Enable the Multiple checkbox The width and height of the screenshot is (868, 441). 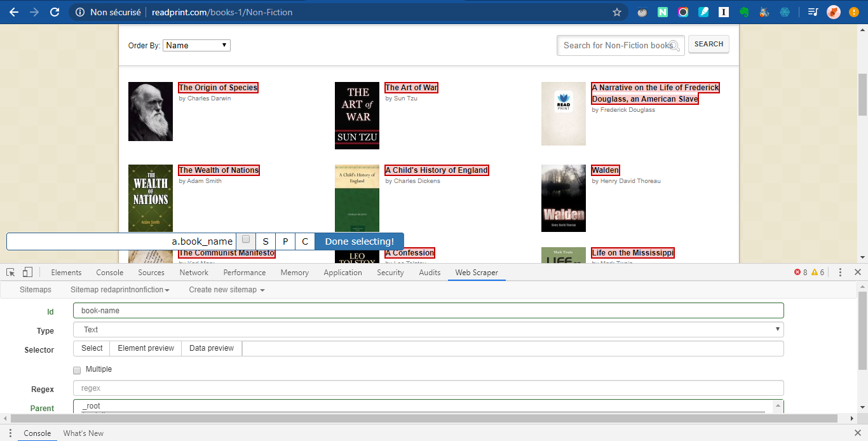[77, 370]
